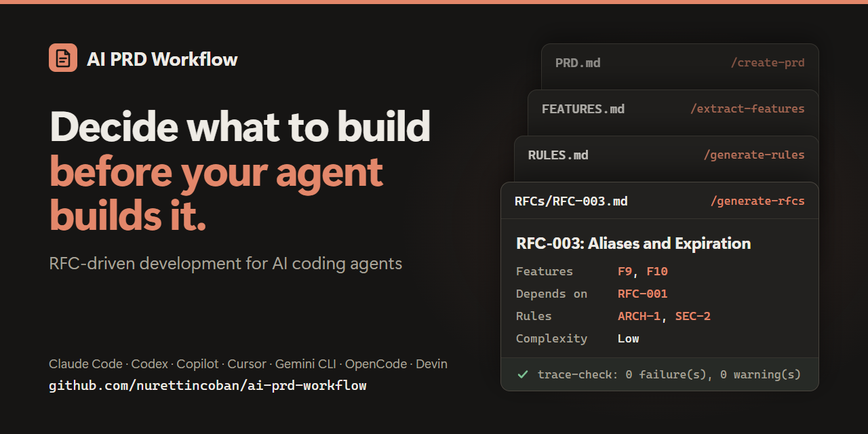Click 'Codex' in the agents list

coord(150,364)
